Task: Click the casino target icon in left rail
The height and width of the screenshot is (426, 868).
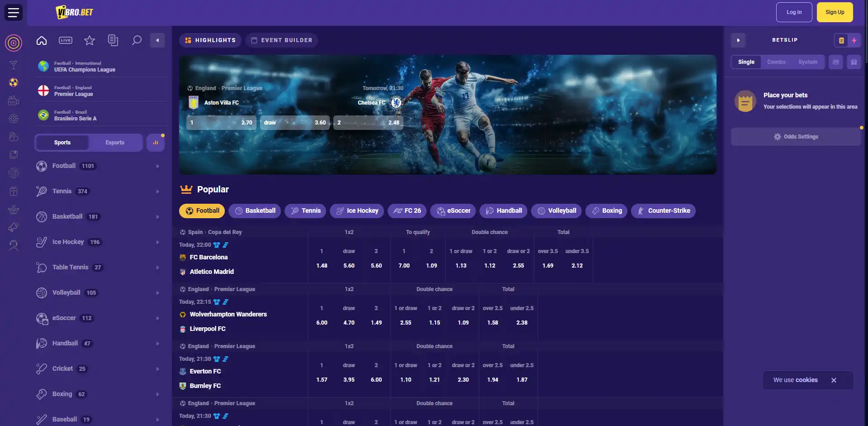Action: pos(14,43)
